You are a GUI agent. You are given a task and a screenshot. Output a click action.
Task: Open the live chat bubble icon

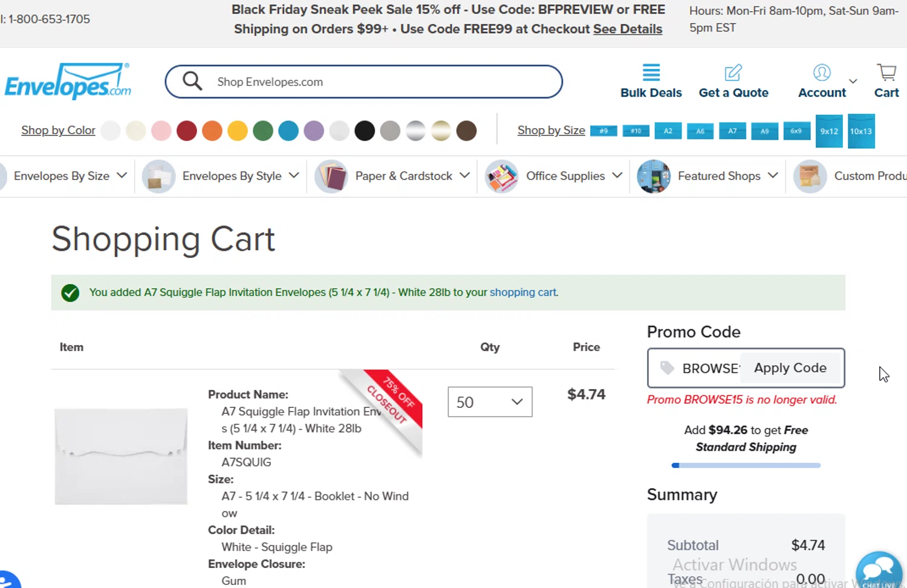pos(879,570)
